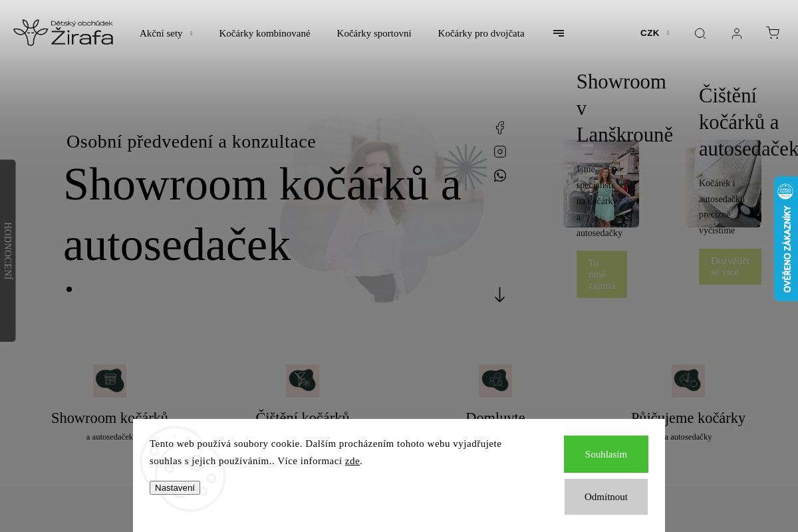Click 'Osobní předvedení a konzultace' subtitle

click(191, 142)
